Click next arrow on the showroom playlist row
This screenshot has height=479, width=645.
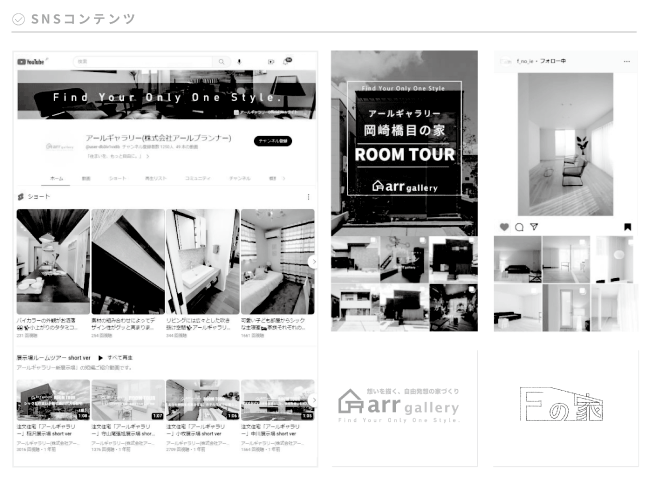click(313, 400)
